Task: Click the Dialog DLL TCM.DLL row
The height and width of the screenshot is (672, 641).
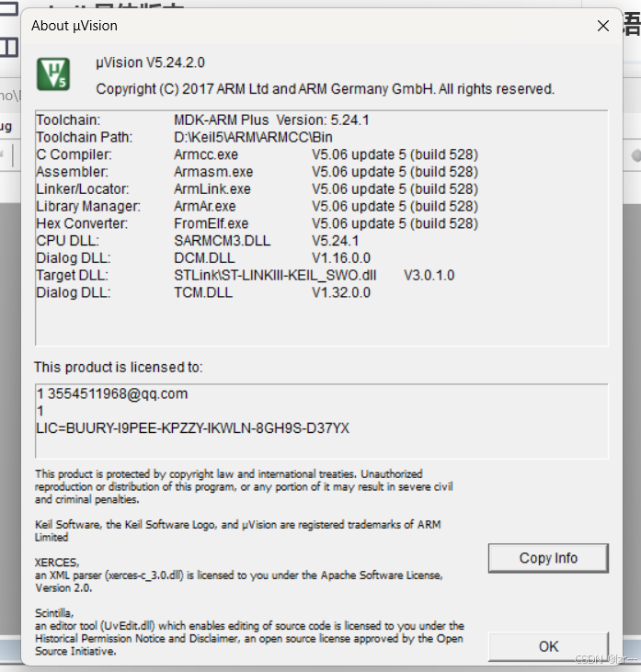Action: point(203,292)
